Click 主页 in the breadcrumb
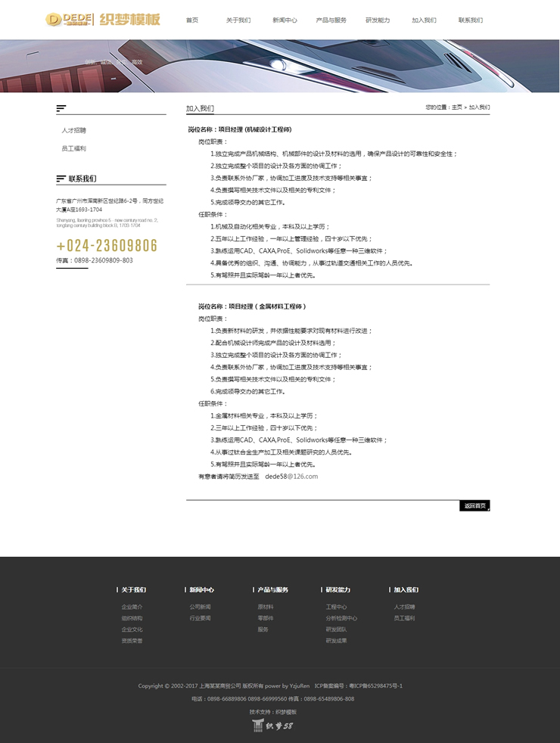This screenshot has height=743, width=560. pos(456,107)
